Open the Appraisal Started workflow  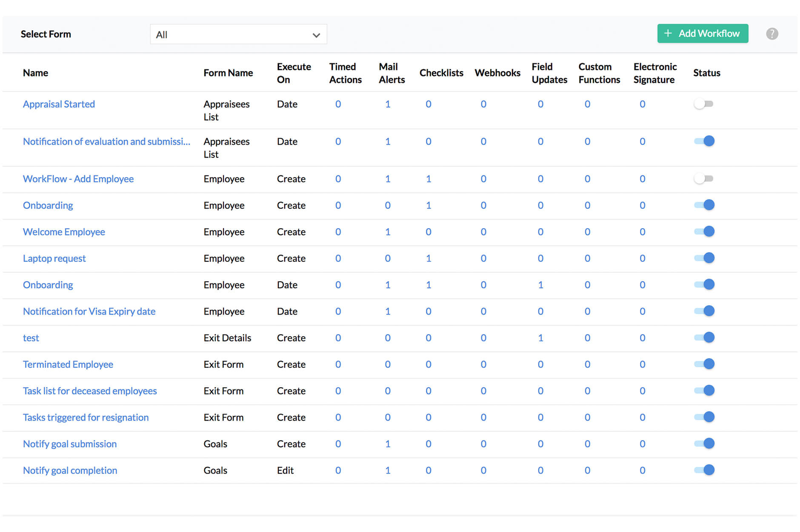pyautogui.click(x=59, y=104)
